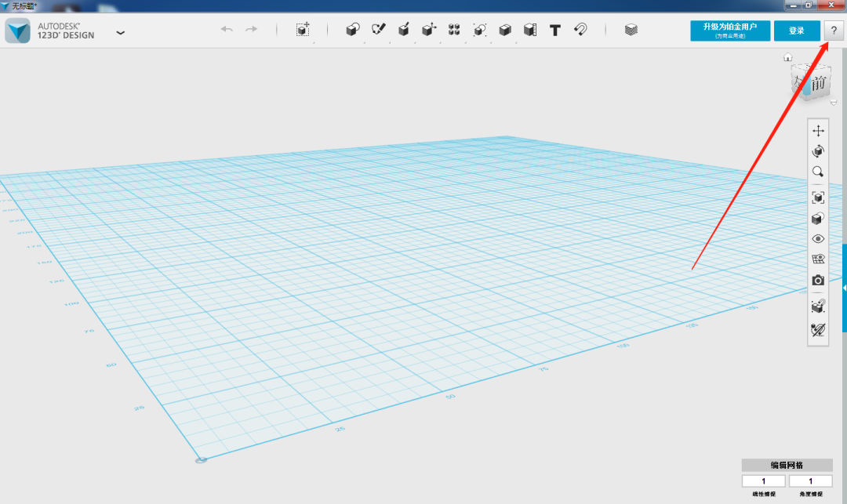Click the Redo arrow

(x=251, y=29)
